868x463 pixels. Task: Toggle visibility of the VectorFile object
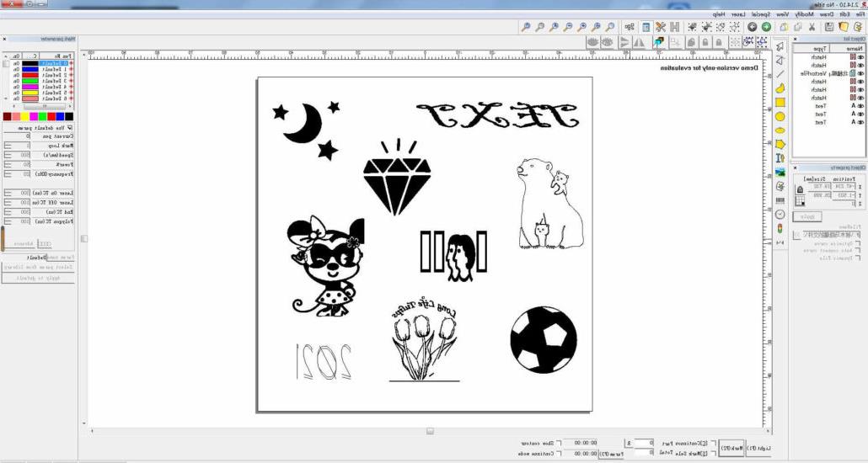(859, 73)
